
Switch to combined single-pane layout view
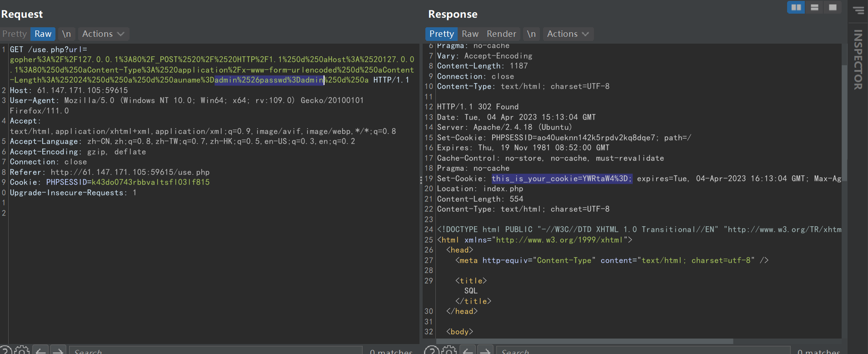click(x=833, y=7)
